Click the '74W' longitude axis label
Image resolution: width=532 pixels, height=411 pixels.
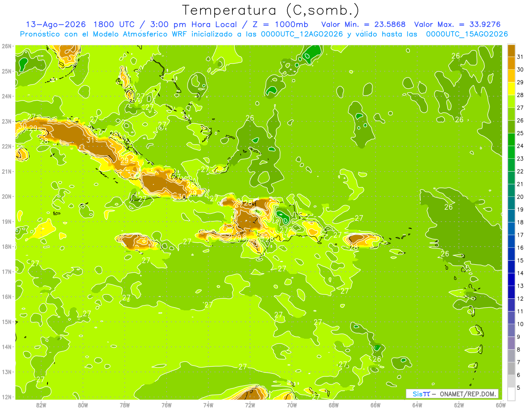208,405
